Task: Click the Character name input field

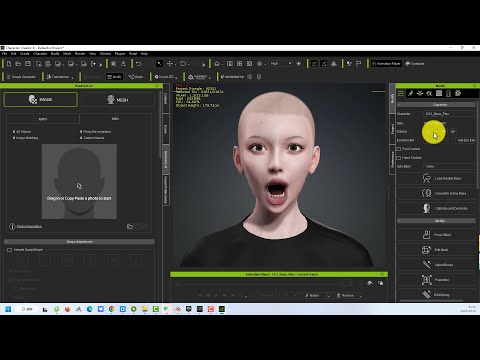Action: tap(450, 114)
